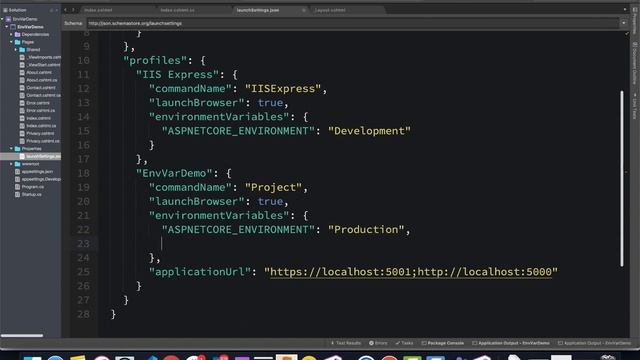Open the Errors pad
The width and height of the screenshot is (640, 360).
coord(378,343)
